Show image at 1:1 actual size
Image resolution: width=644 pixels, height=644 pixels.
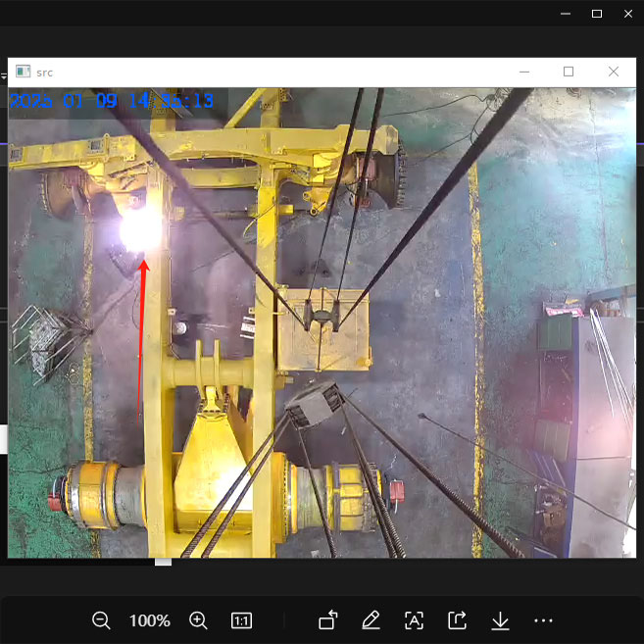point(241,620)
